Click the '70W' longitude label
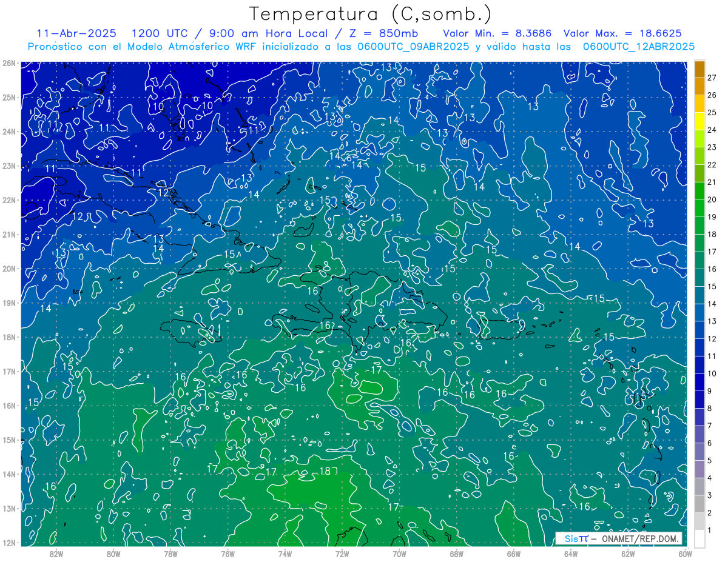The image size is (728, 562). pyautogui.click(x=399, y=554)
